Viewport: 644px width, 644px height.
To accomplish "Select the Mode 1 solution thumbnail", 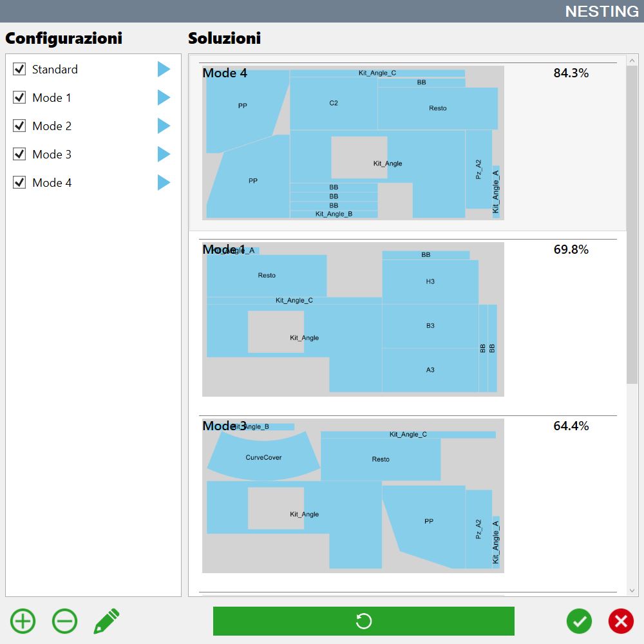I will coord(353,319).
